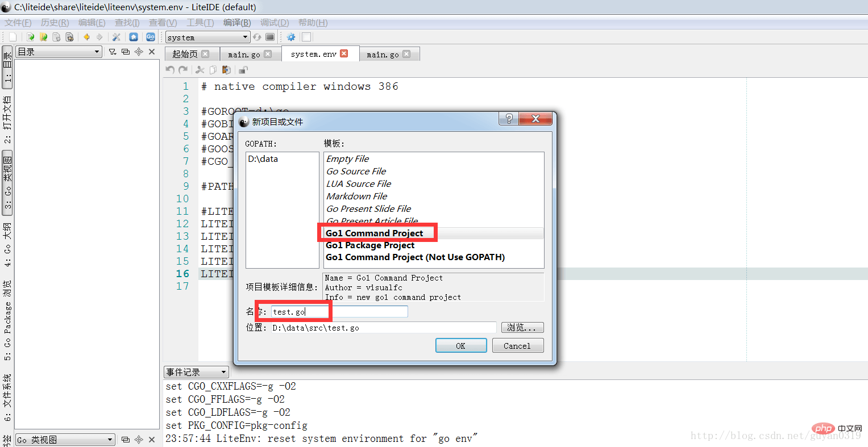
Task: Open options via the wrench-screwdriver icon
Action: click(x=117, y=37)
